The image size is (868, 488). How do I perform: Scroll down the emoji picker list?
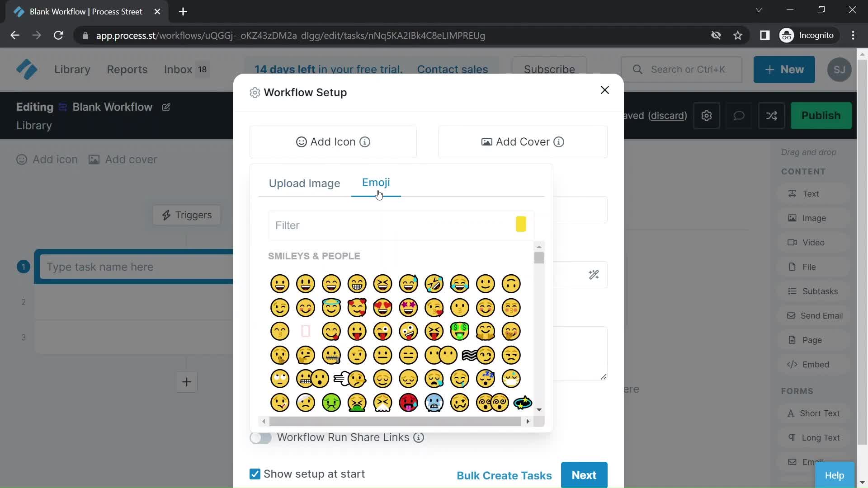click(538, 409)
